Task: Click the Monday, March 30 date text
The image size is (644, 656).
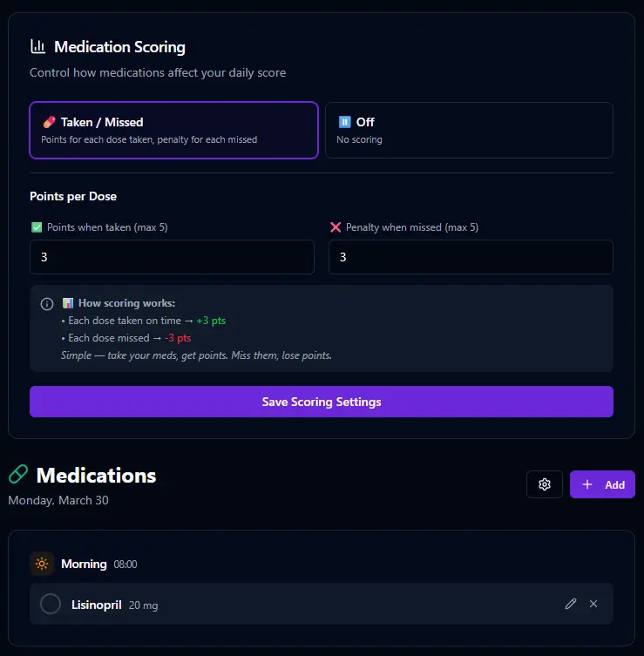Action: 58,501
